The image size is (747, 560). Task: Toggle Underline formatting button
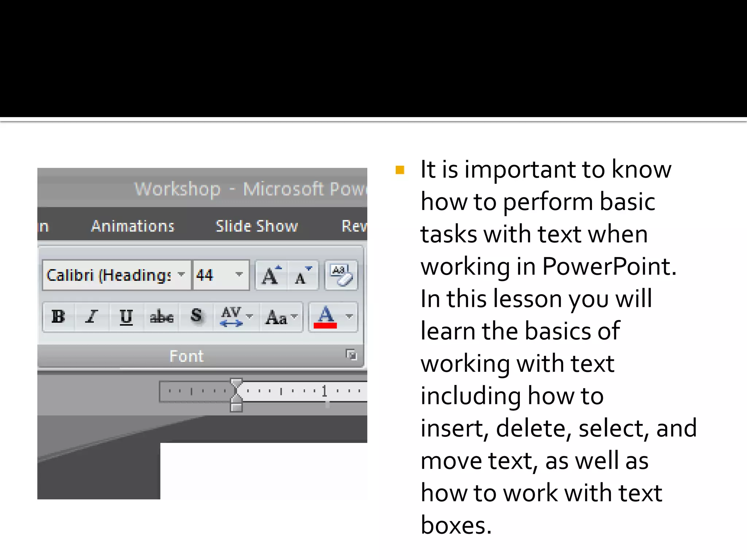(126, 316)
